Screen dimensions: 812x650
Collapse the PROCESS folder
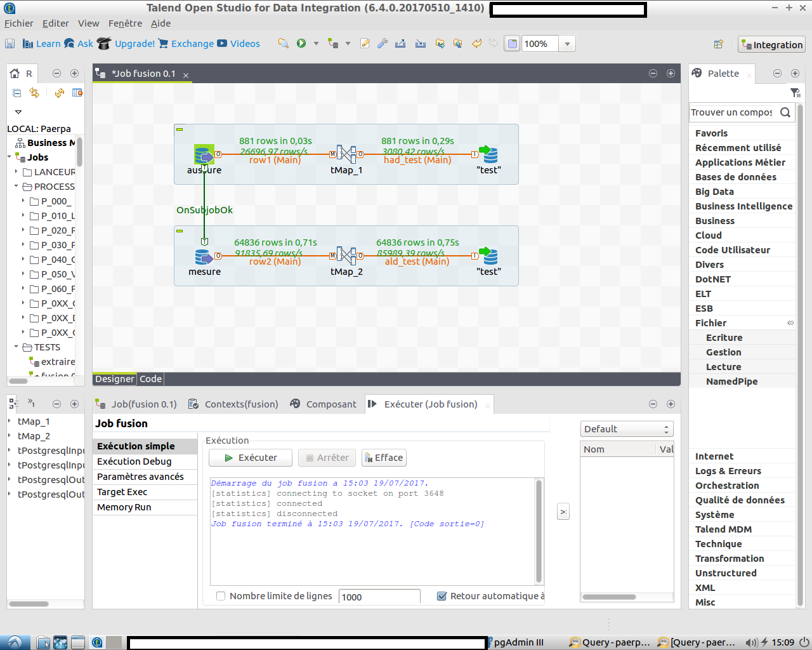coord(16,186)
